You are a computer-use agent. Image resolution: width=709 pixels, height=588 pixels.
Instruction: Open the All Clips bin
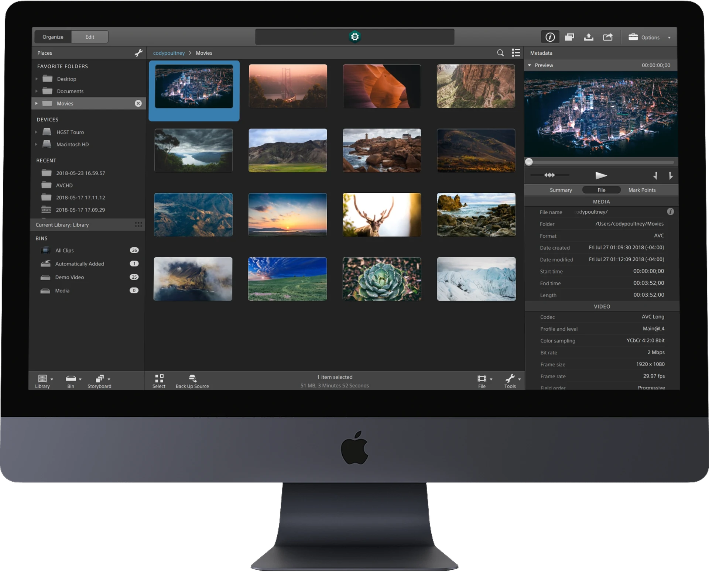[88, 250]
